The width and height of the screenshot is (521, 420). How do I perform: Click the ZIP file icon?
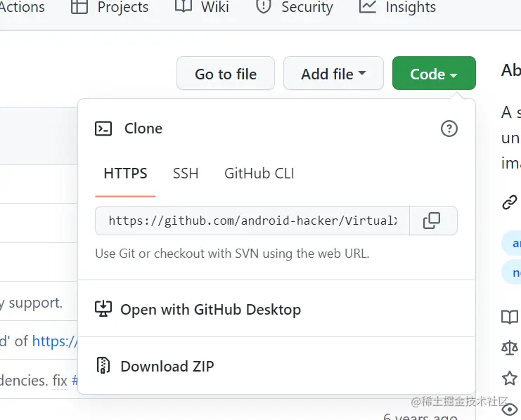[103, 366]
